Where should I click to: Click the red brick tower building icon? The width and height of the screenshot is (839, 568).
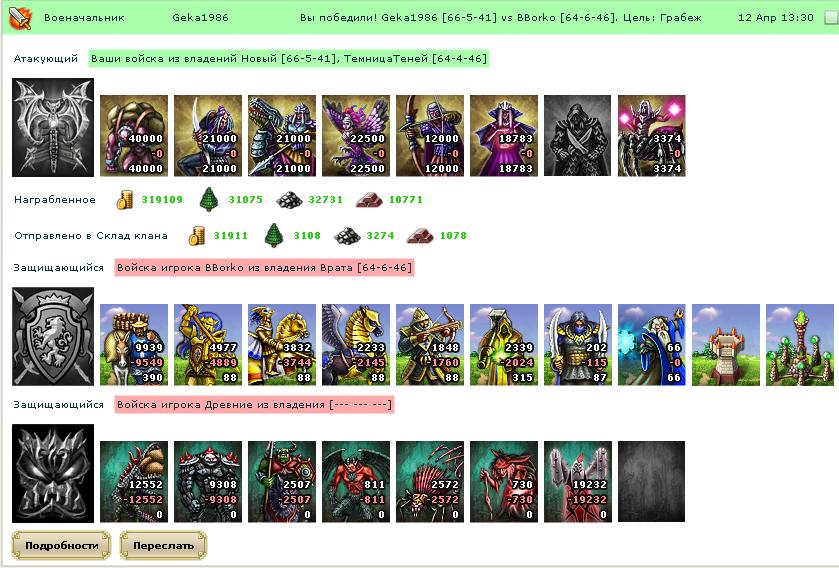point(726,345)
